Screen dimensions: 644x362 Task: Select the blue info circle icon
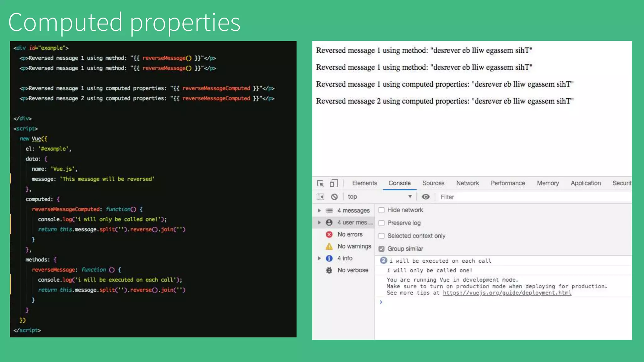click(329, 258)
